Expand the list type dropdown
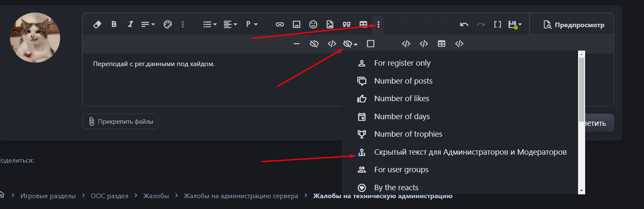 click(210, 25)
